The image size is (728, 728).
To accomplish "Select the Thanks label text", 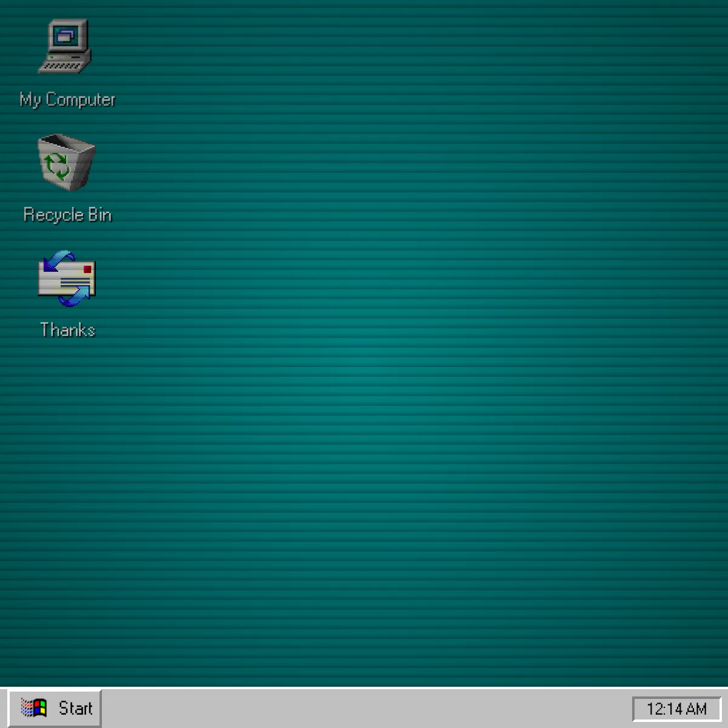I will tap(67, 329).
